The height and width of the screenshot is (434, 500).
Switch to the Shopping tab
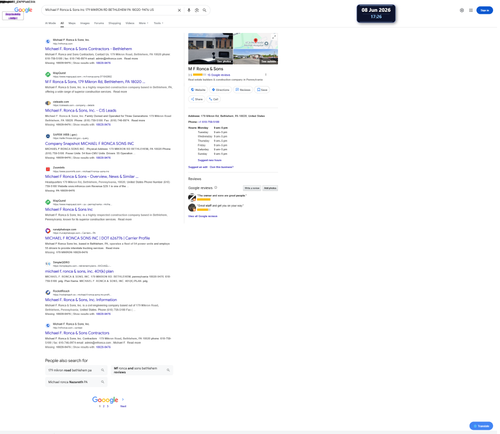[115, 23]
